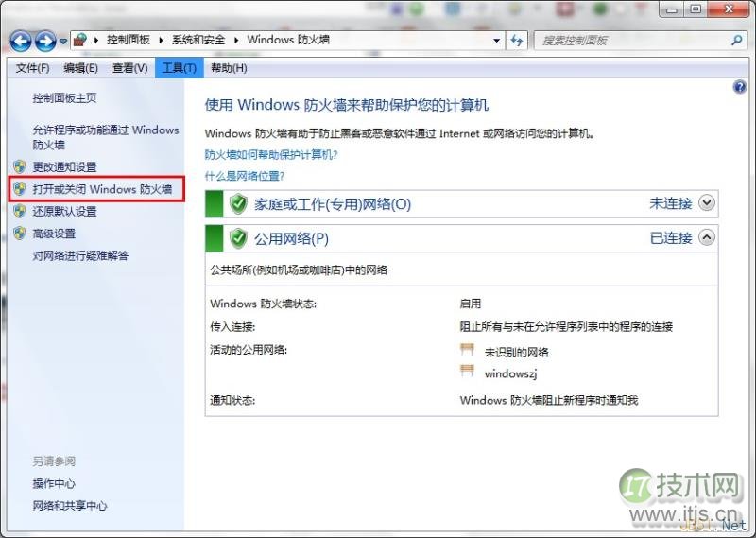This screenshot has width=756, height=538.
Task: Open 防火墙如何帮助保护计算机? help link
Action: tap(271, 155)
